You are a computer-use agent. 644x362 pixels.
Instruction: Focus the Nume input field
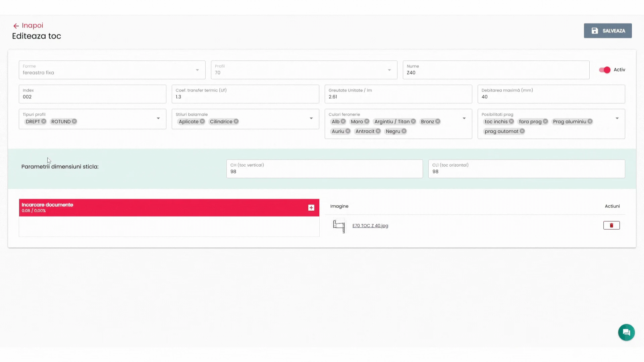pos(496,70)
